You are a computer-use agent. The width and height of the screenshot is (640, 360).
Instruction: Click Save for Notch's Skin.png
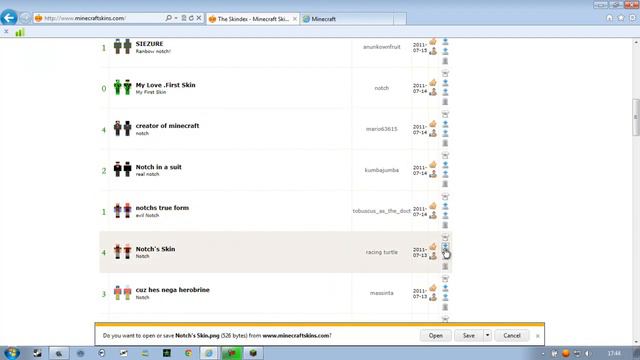(469, 336)
